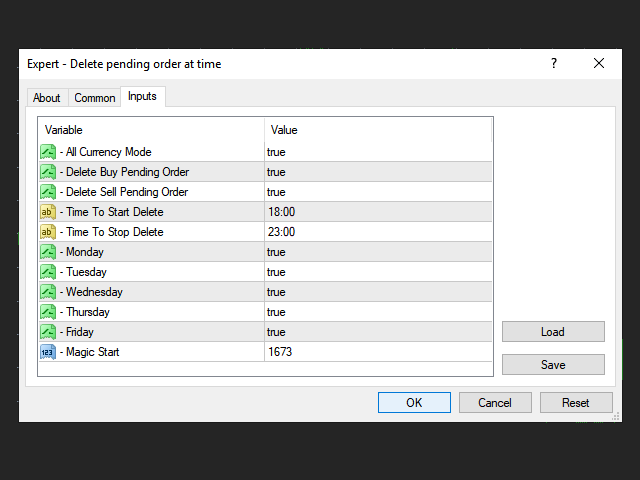Image resolution: width=640 pixels, height=480 pixels.
Task: Click the Reset button
Action: tap(576, 403)
